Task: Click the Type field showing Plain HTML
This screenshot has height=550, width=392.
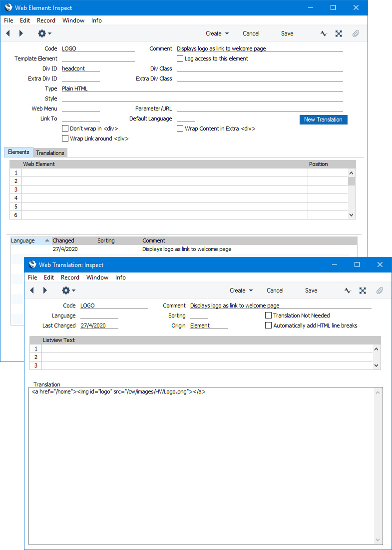Action: [202, 88]
